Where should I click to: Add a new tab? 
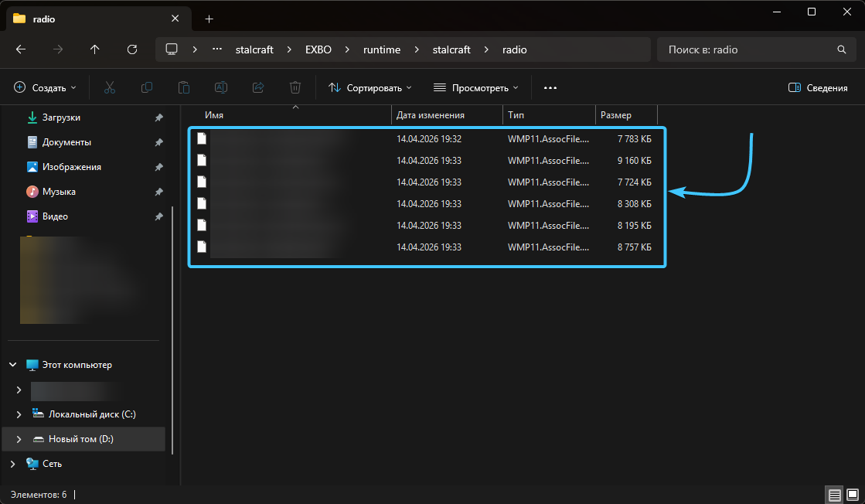click(x=209, y=19)
